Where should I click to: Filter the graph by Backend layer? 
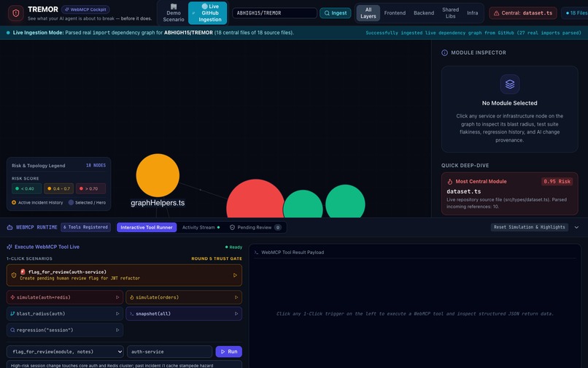pos(424,12)
